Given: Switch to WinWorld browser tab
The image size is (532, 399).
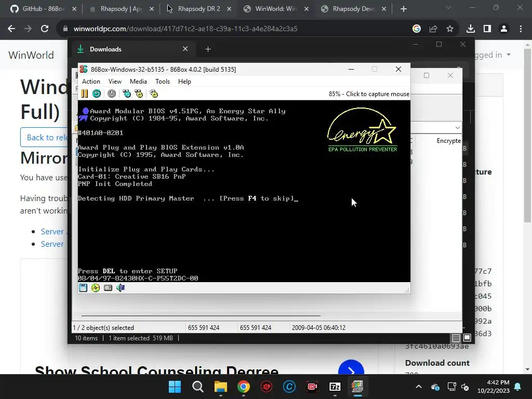Looking at the screenshot, I should pos(275,9).
